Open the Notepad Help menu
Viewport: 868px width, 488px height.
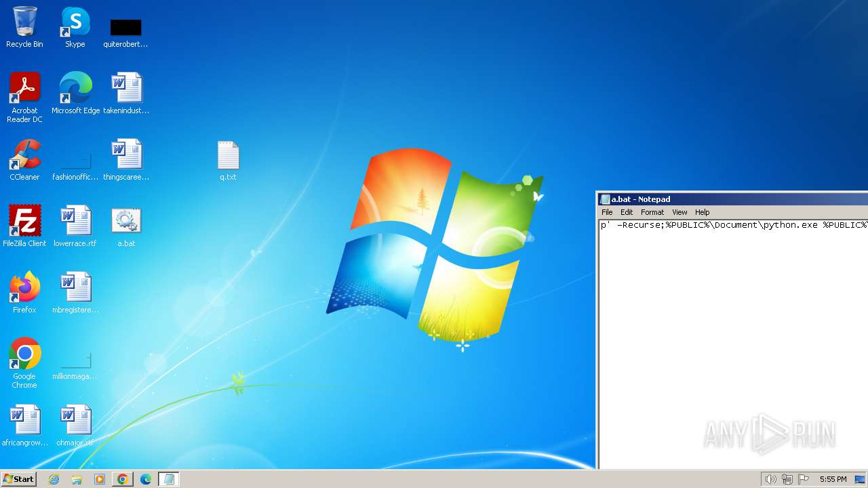pyautogui.click(x=703, y=212)
